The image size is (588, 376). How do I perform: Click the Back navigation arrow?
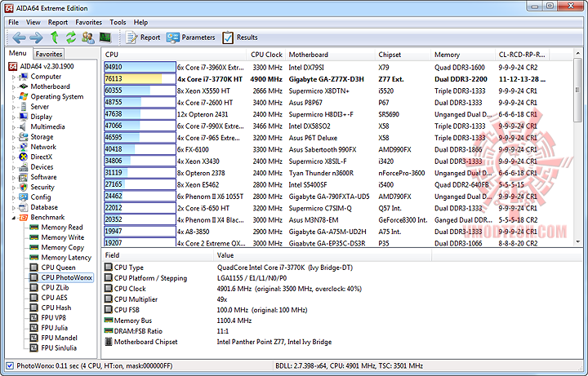click(x=19, y=38)
